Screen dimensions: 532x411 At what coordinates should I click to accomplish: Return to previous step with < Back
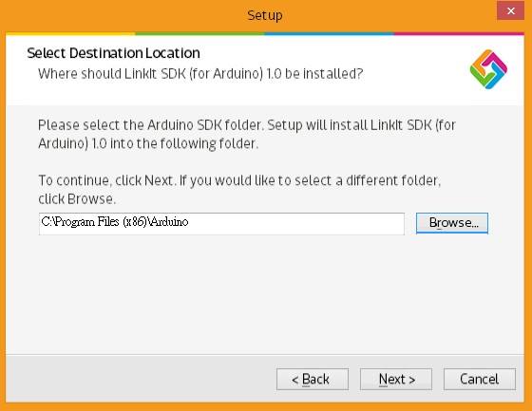(313, 379)
